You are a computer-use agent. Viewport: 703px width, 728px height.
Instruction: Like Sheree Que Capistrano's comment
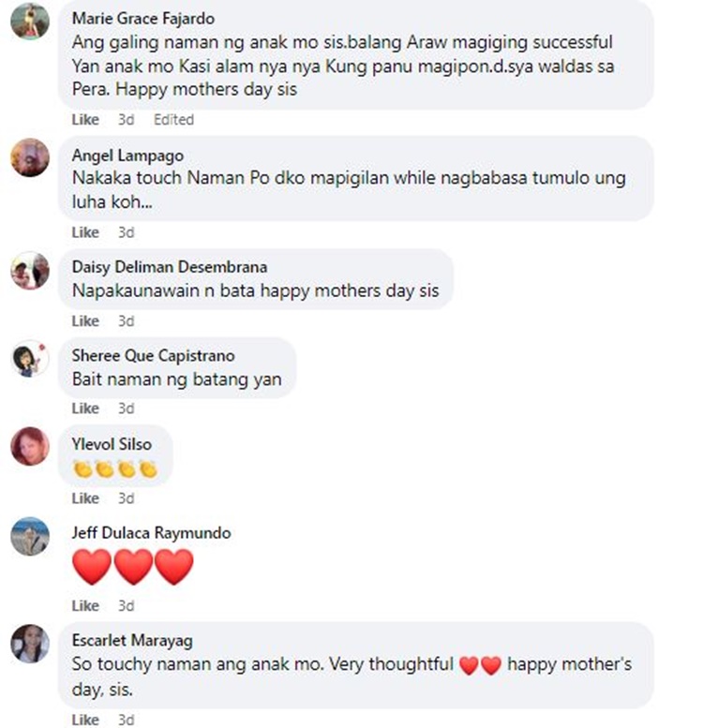(x=85, y=409)
